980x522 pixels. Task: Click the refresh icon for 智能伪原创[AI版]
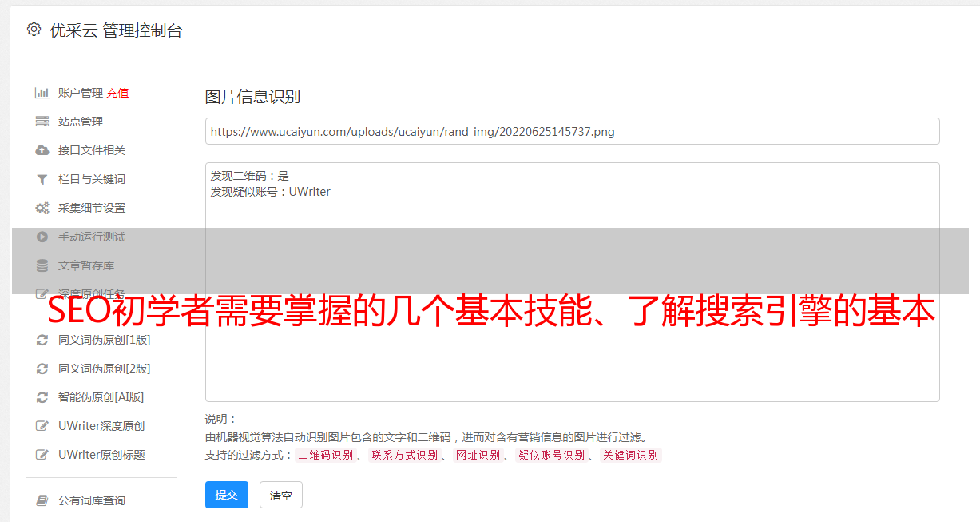[x=42, y=397]
